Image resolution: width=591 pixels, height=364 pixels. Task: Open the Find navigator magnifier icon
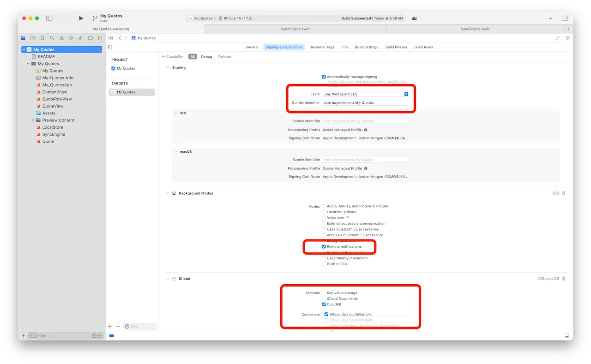coord(52,38)
